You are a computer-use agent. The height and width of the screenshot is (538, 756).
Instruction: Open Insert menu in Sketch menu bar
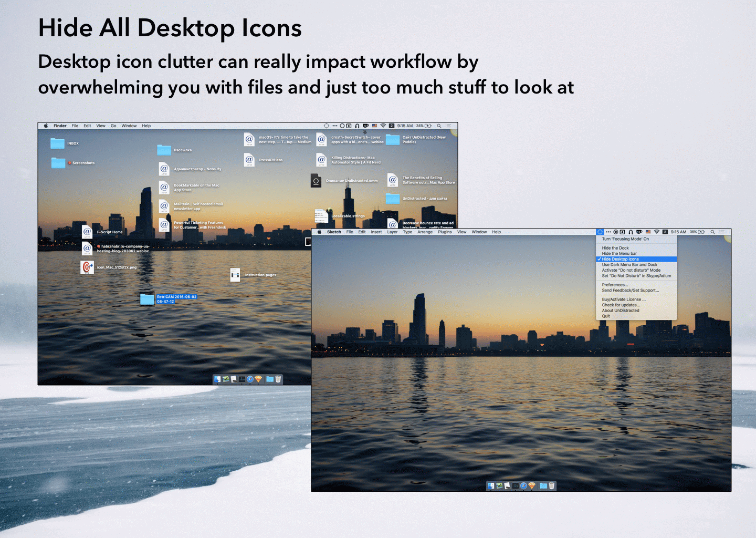pos(376,232)
